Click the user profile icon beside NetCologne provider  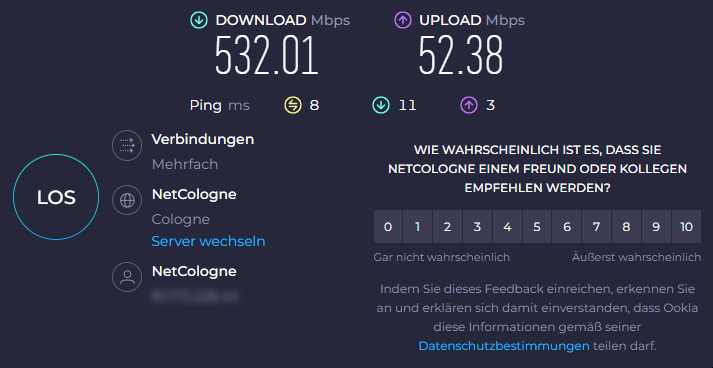point(127,277)
